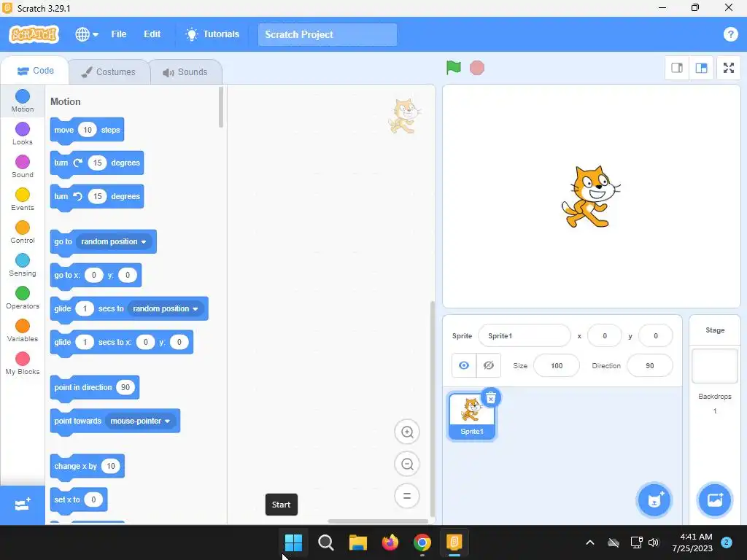Viewport: 747px width, 560px height.
Task: Open the Windows Start button
Action: click(x=293, y=542)
